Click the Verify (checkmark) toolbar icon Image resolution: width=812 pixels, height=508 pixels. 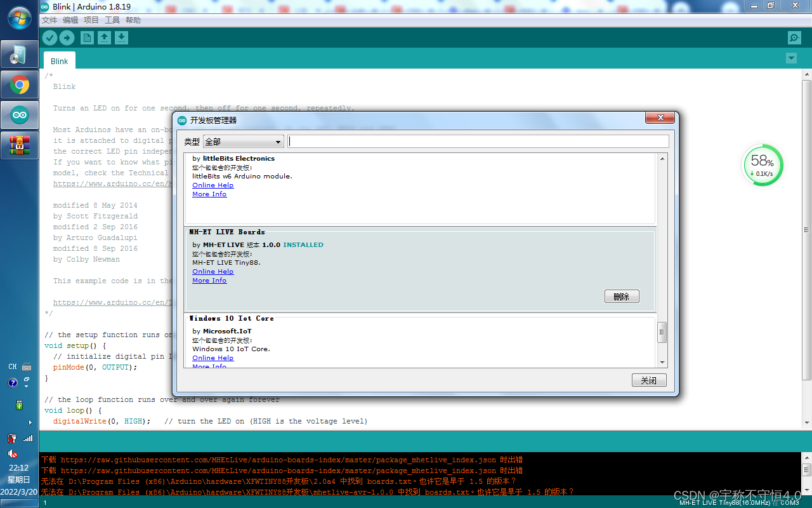click(x=49, y=38)
